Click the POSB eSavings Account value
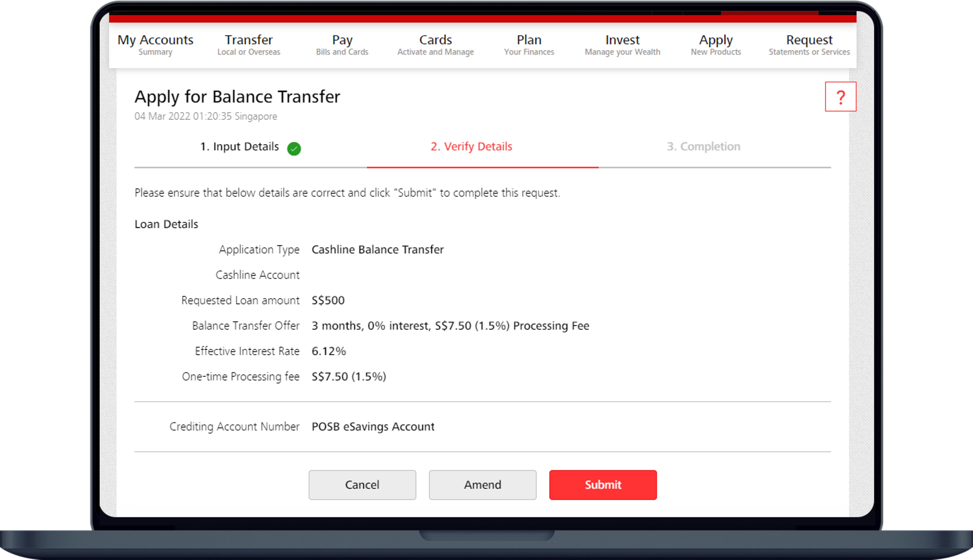This screenshot has width=973, height=560. coord(373,427)
